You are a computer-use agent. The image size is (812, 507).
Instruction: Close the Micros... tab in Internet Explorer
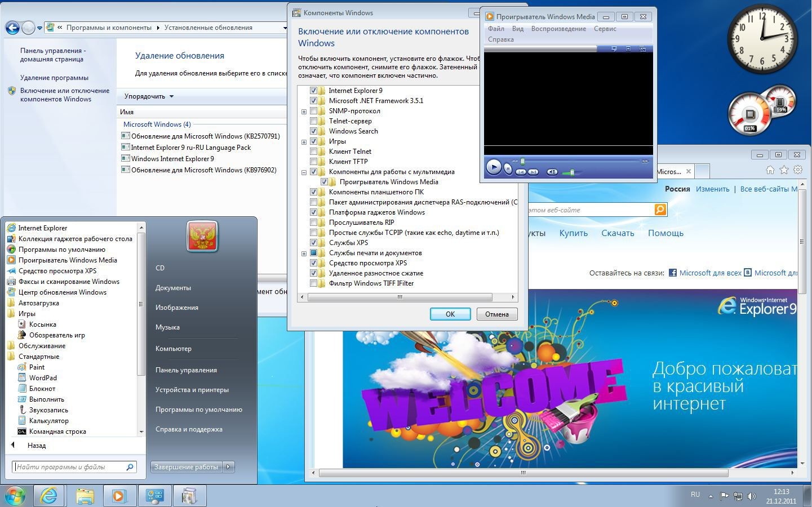pos(688,171)
